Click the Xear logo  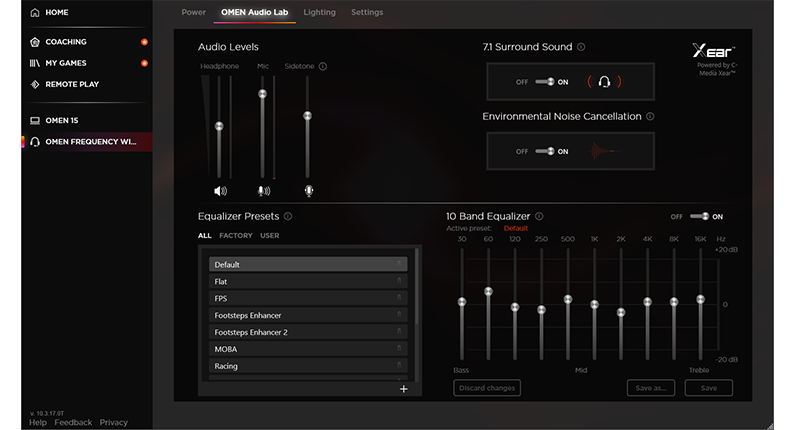[x=713, y=51]
